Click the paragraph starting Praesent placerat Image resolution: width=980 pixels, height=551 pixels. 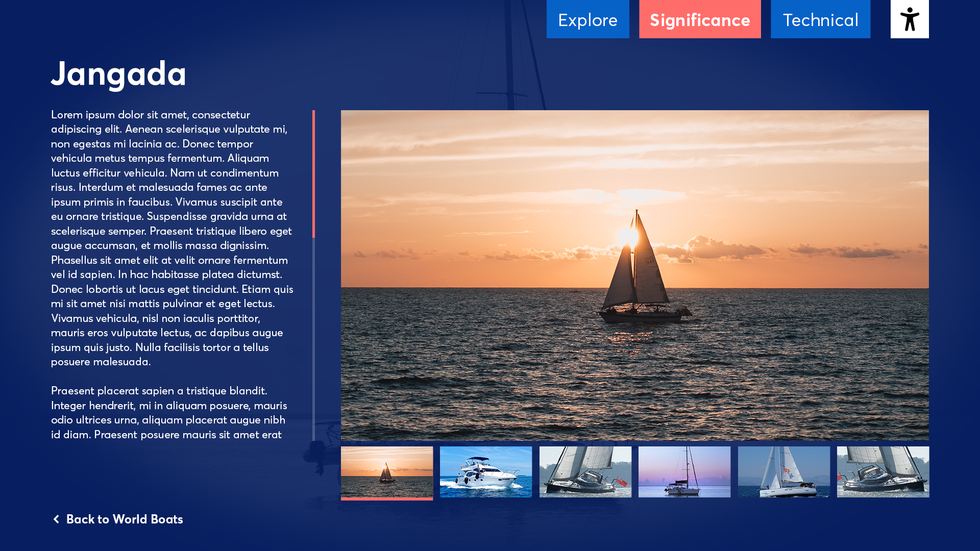(169, 412)
